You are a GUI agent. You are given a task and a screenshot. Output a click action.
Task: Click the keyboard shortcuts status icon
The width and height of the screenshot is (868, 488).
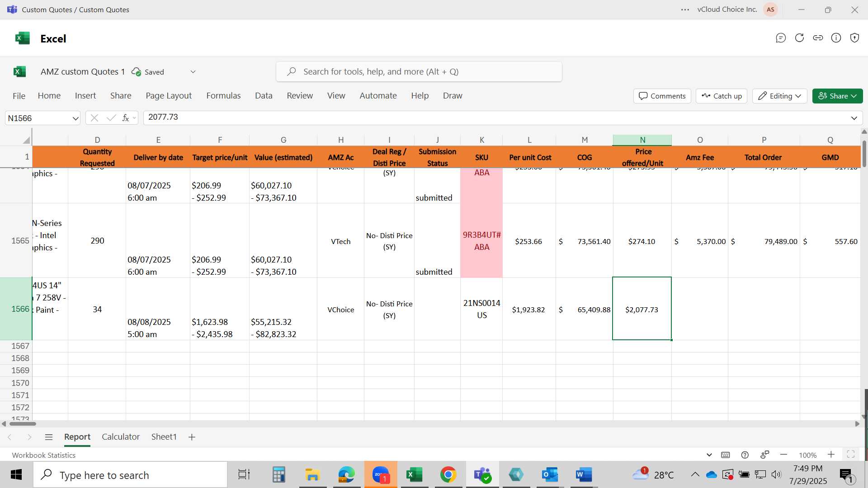[x=725, y=455]
